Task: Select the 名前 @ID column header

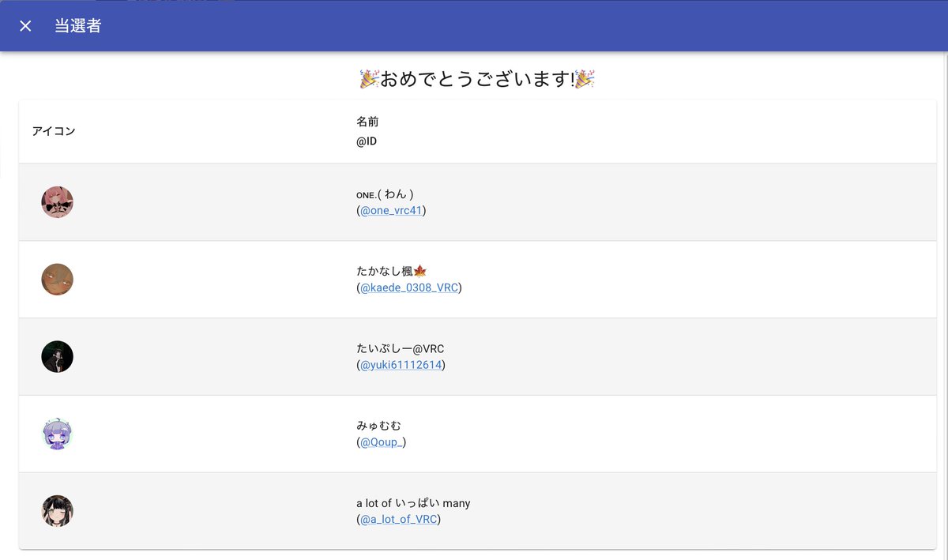Action: pos(367,131)
